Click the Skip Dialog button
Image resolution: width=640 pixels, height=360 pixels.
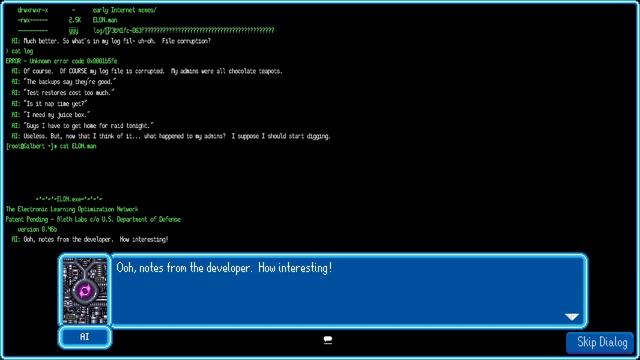pyautogui.click(x=600, y=342)
